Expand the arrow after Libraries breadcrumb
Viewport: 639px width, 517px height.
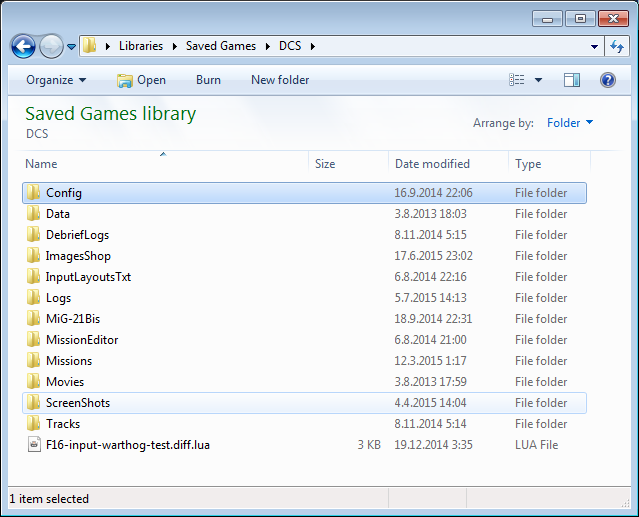(x=174, y=46)
